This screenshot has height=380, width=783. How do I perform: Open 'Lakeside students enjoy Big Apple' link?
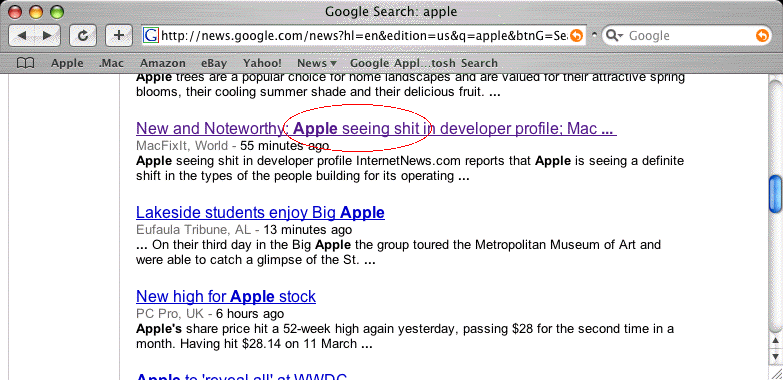coord(260,212)
